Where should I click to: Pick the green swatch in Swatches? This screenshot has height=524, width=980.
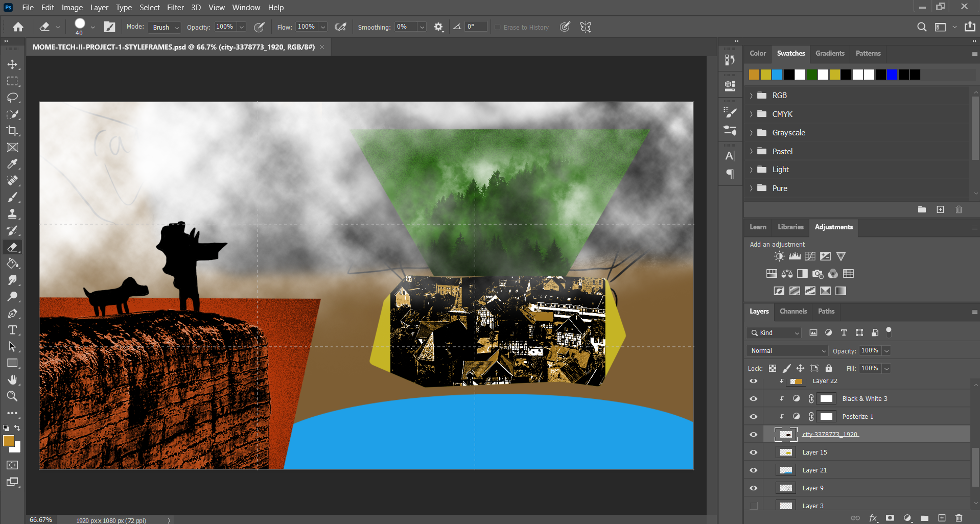point(811,75)
